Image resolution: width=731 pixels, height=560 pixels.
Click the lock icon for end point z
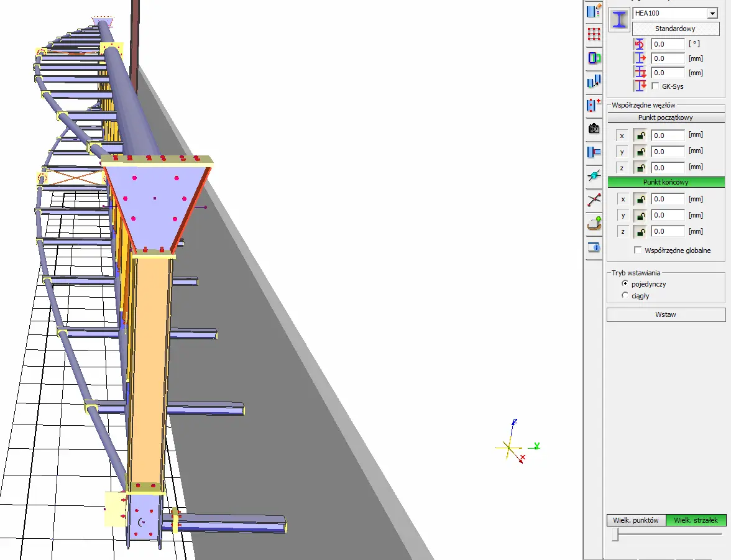pos(640,232)
